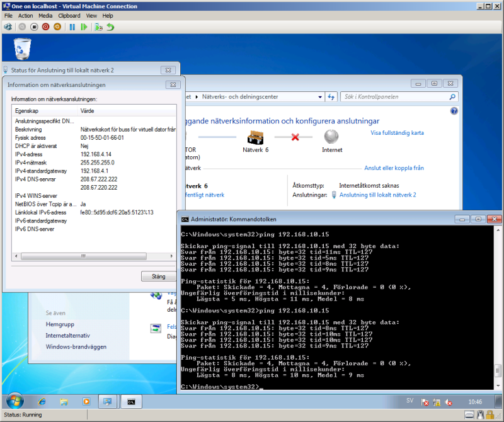Send Ctrl+Alt+Del using the toolbar icon
This screenshot has height=422, width=504.
(8, 27)
